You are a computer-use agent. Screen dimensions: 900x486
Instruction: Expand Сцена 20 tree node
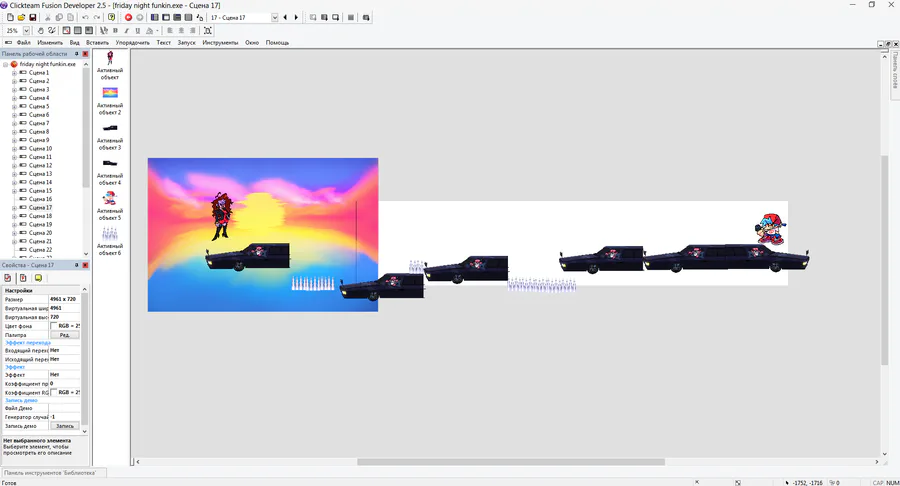tap(14, 233)
